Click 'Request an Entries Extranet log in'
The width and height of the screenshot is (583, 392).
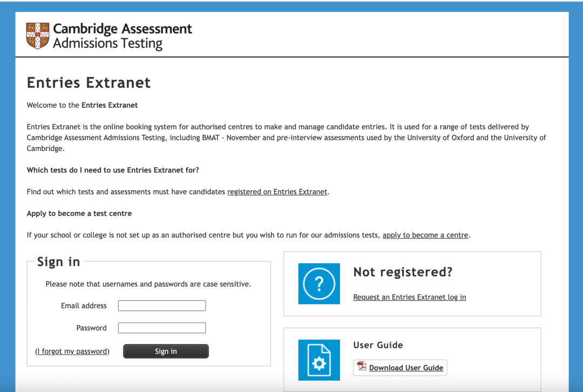(409, 297)
